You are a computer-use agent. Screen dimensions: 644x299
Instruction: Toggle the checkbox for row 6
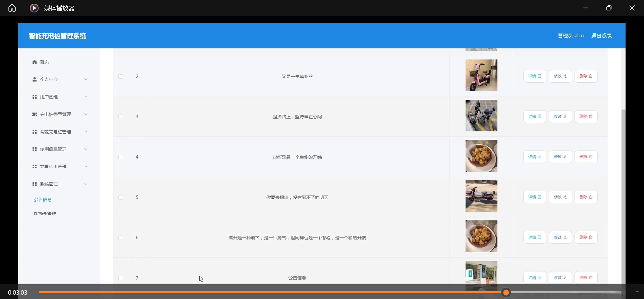click(x=121, y=238)
